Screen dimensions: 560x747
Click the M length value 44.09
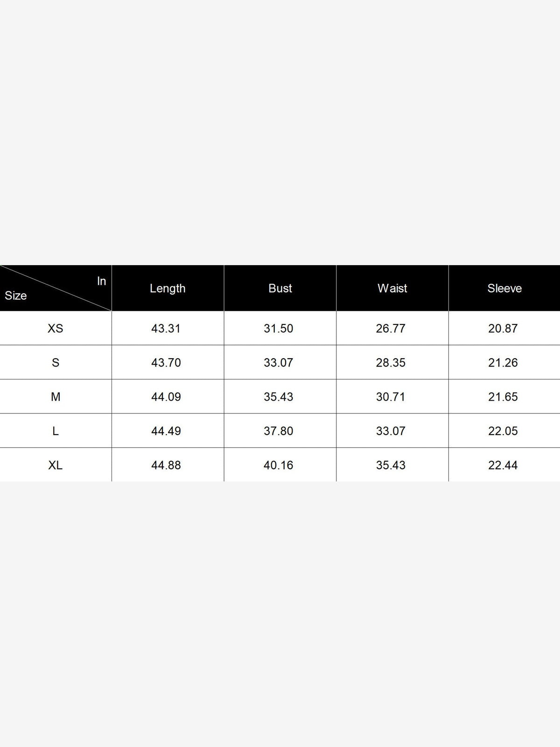pyautogui.click(x=166, y=397)
